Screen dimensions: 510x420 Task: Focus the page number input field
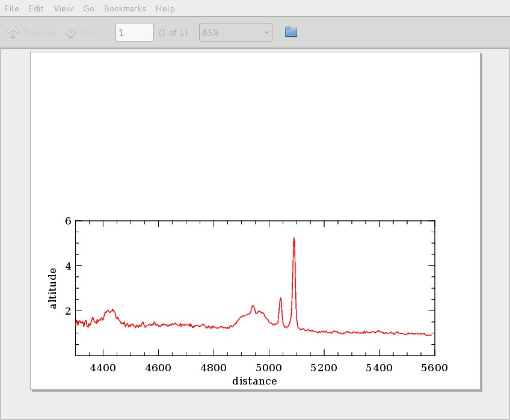(x=134, y=32)
